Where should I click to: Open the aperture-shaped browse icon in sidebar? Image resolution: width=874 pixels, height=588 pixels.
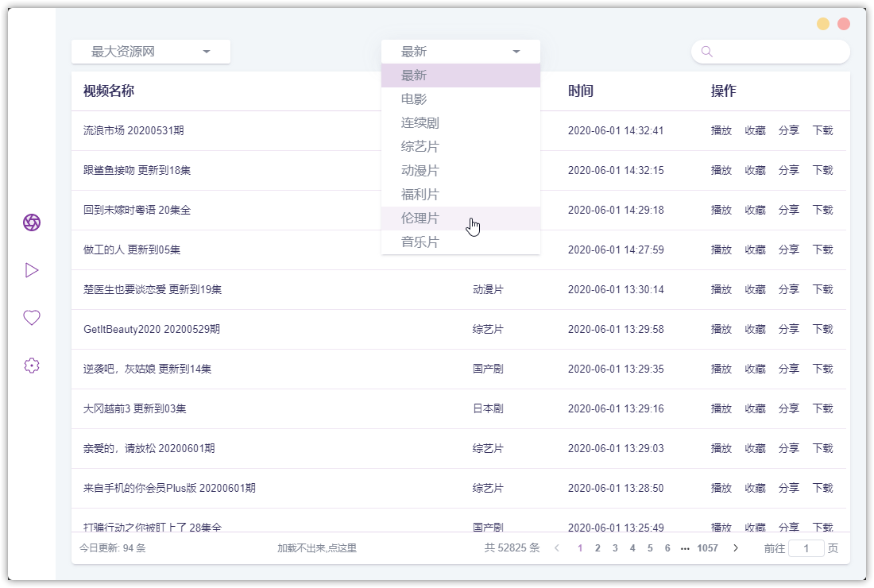point(32,222)
